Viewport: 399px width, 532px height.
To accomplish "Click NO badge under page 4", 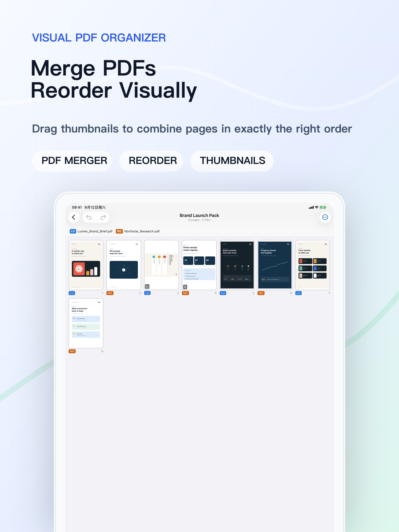I will click(x=185, y=293).
